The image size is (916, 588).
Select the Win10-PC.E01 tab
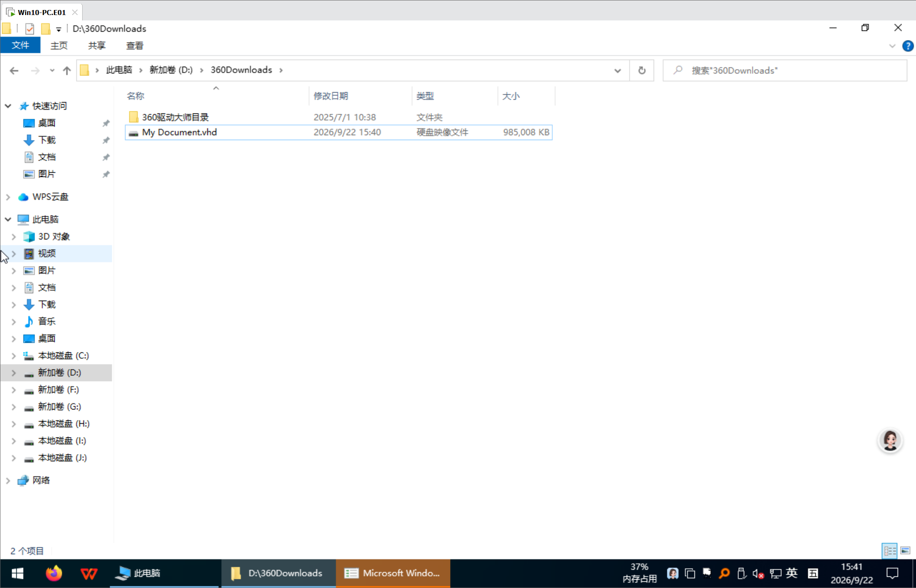(42, 13)
